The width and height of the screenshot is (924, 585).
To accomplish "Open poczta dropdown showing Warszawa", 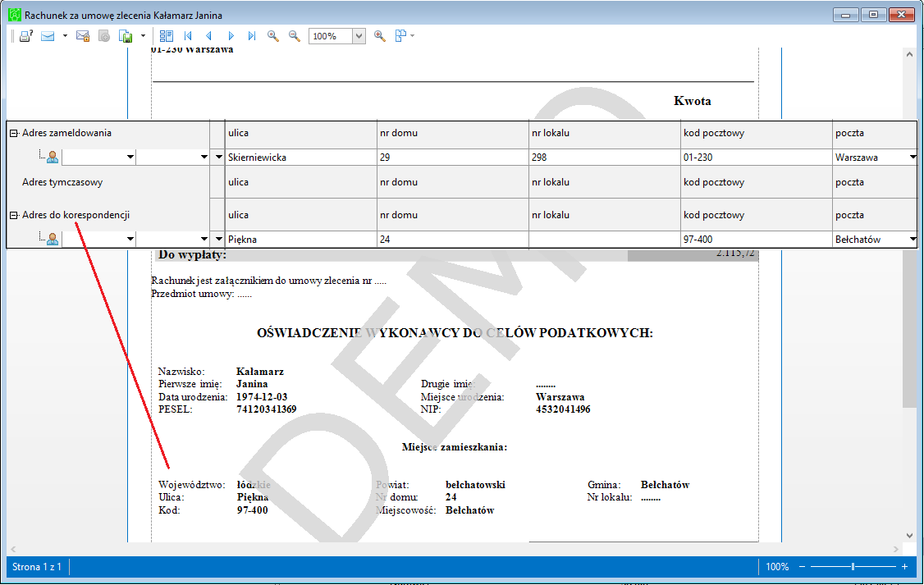I will click(x=913, y=158).
